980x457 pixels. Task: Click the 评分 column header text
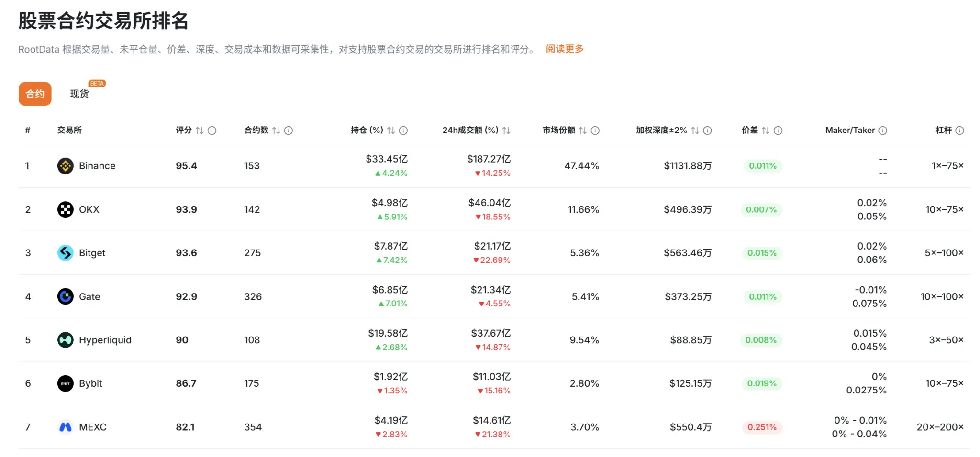184,130
